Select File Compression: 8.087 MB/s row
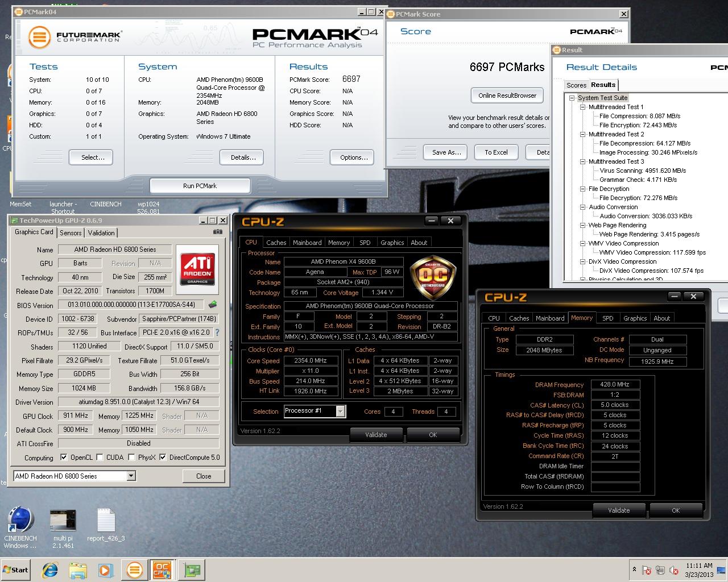Viewport: 728px width, 582px height. coord(640,116)
